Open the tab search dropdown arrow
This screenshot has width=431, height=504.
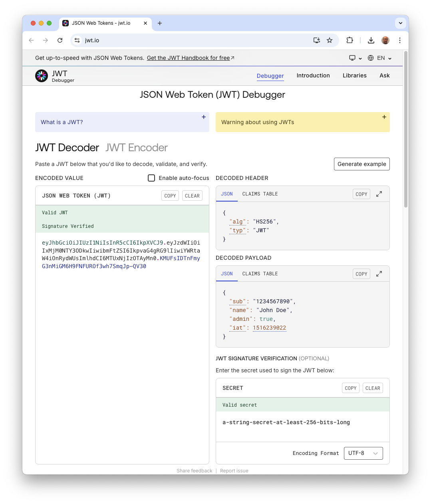[401, 23]
